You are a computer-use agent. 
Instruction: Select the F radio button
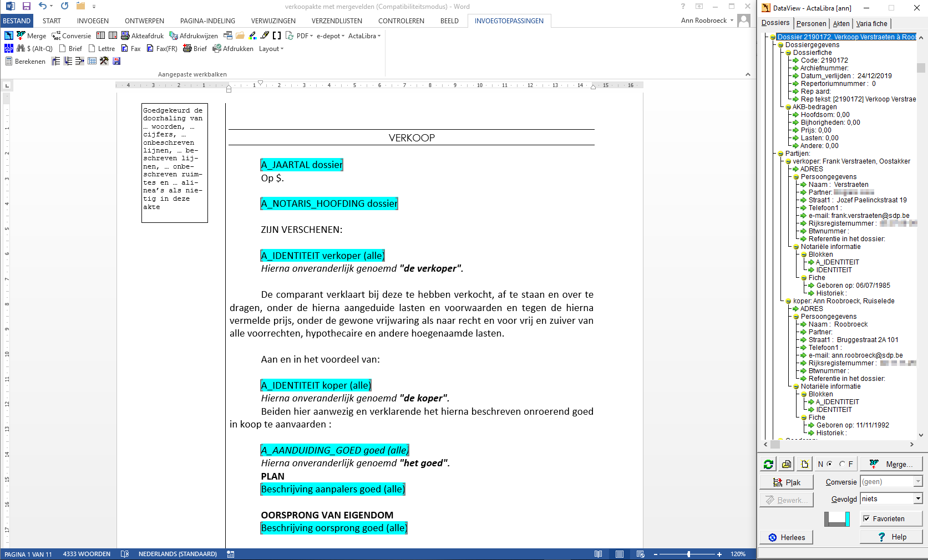point(843,464)
